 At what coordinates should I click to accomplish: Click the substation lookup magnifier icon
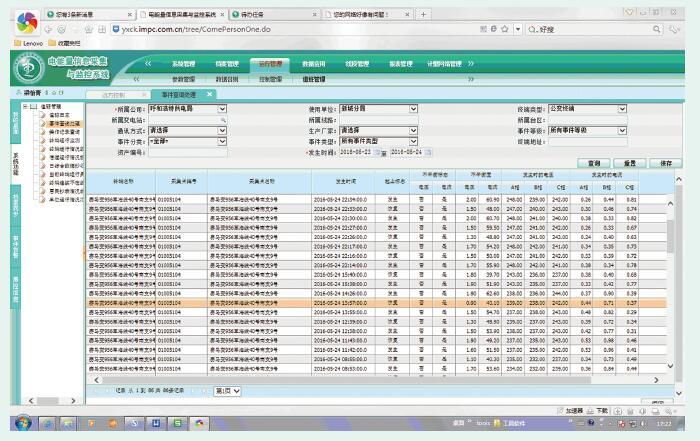pyautogui.click(x=223, y=119)
